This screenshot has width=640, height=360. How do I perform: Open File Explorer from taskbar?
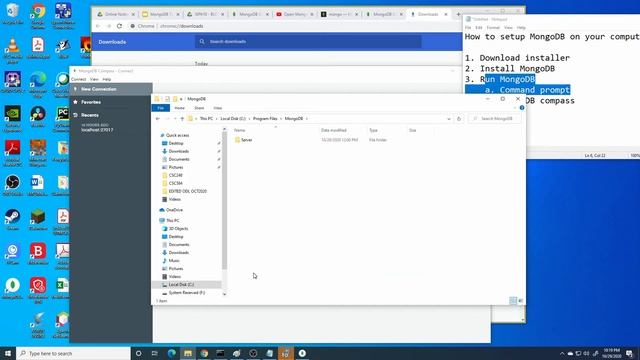pos(188,353)
